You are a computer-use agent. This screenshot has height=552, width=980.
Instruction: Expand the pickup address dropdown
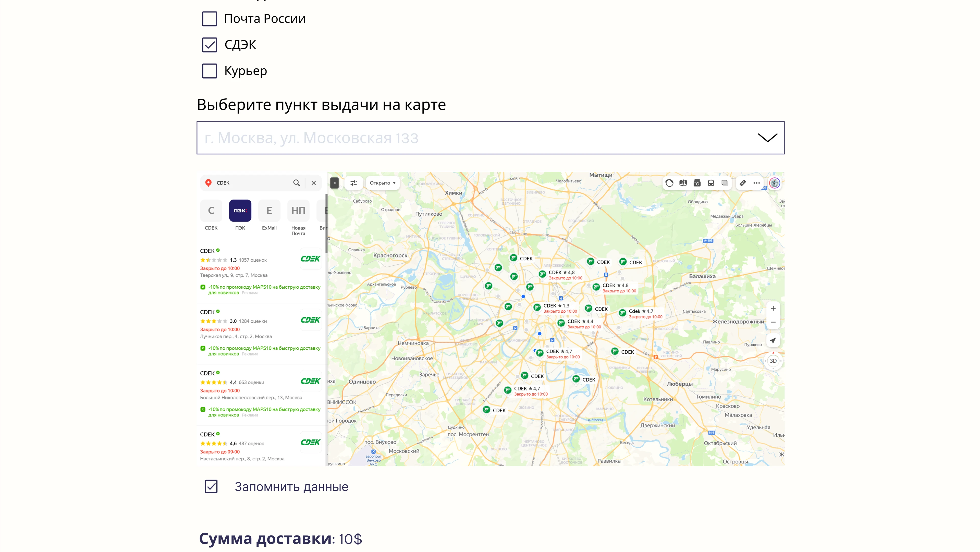pyautogui.click(x=767, y=138)
